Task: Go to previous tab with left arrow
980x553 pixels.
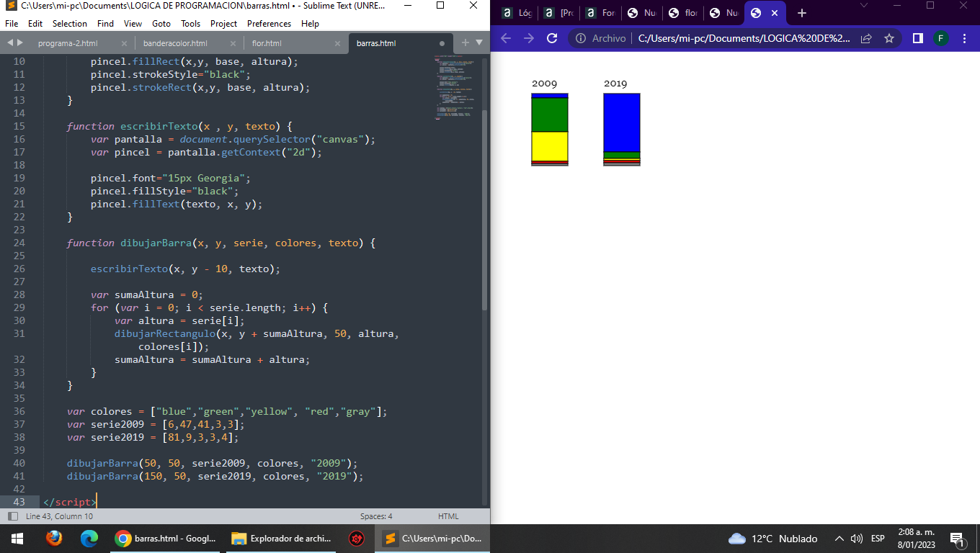Action: pyautogui.click(x=10, y=42)
